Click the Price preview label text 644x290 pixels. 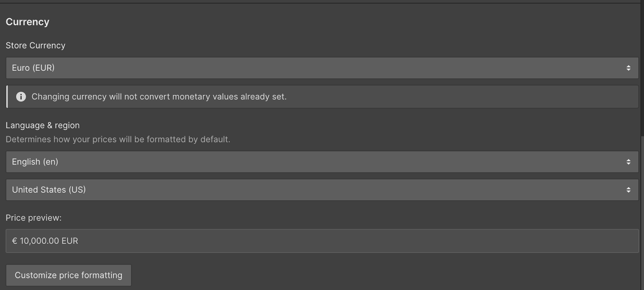(33, 218)
